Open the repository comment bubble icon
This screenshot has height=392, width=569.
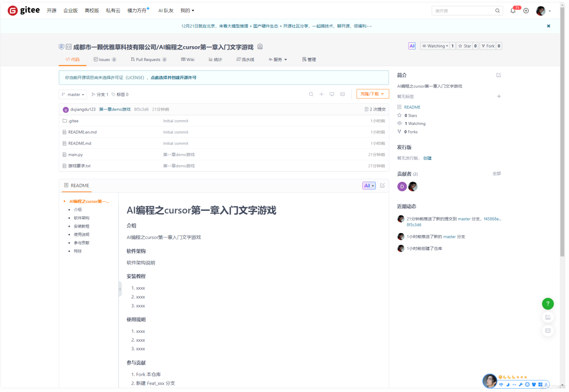[x=342, y=94]
